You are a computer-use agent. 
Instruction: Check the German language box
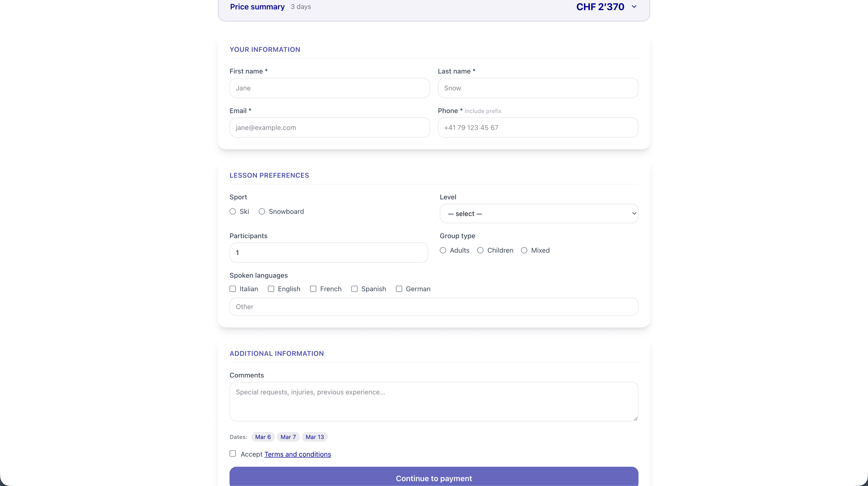(399, 289)
